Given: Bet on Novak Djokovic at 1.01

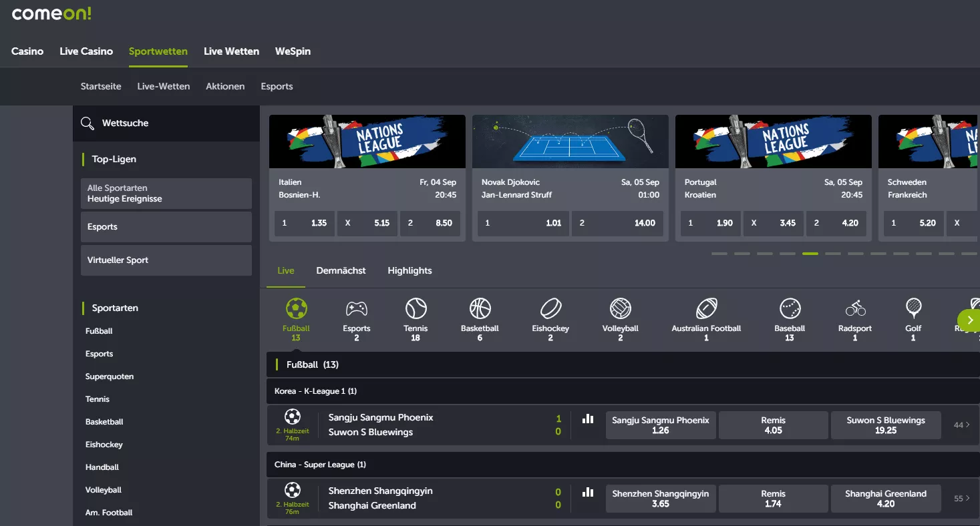Looking at the screenshot, I should click(x=524, y=224).
